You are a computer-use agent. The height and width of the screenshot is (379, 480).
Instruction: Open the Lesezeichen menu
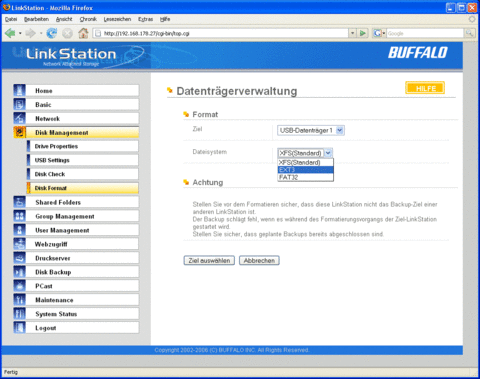pyautogui.click(x=117, y=19)
